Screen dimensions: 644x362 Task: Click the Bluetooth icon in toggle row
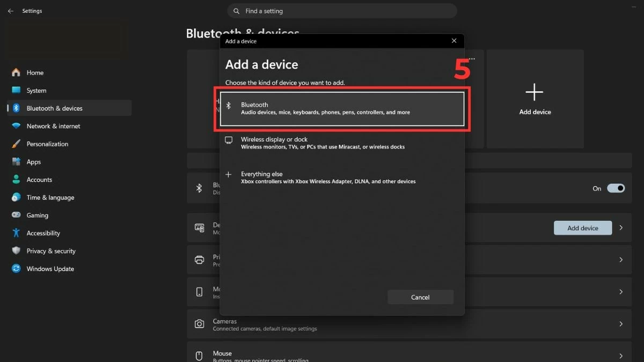(x=199, y=188)
